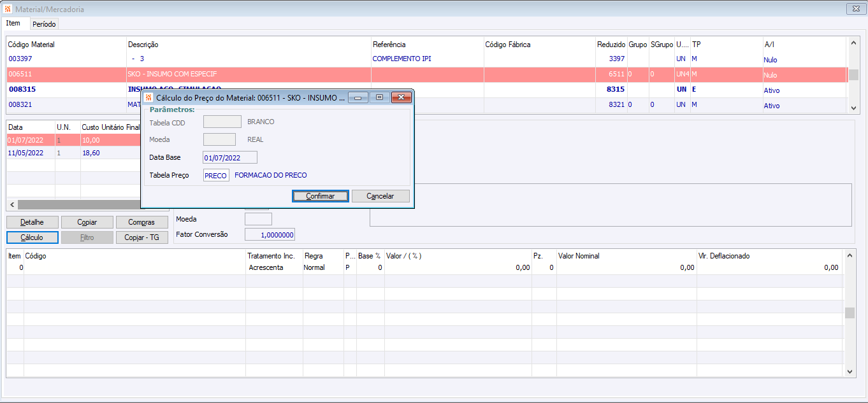
Task: Click the Compras button
Action: click(141, 222)
